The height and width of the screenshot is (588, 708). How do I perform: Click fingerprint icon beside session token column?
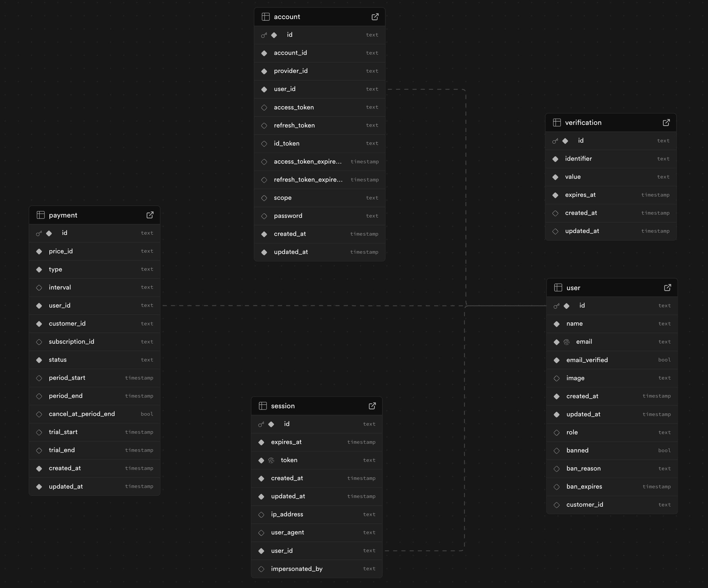271,461
